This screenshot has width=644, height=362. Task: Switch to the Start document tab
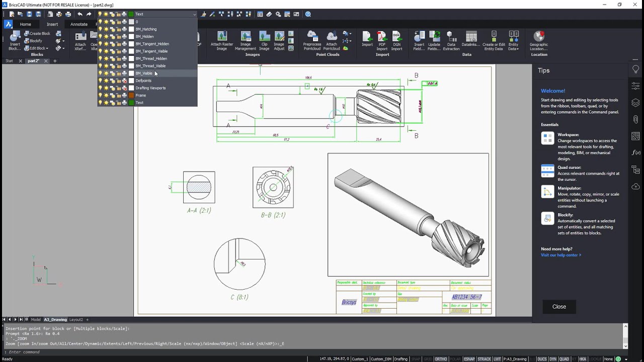point(9,61)
